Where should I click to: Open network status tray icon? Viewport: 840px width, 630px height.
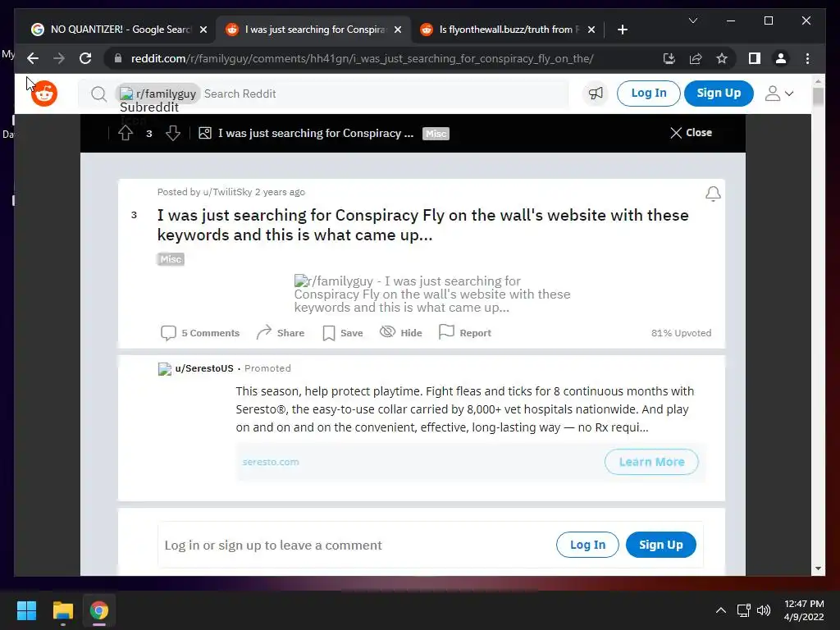[743, 610]
